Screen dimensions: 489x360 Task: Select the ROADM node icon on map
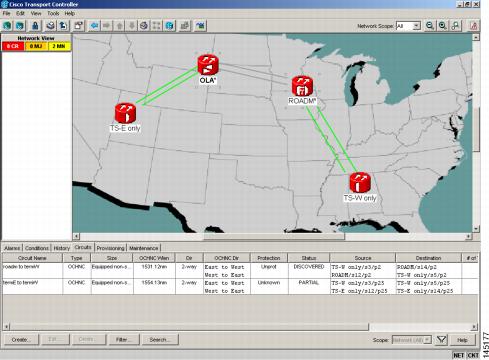tap(302, 86)
